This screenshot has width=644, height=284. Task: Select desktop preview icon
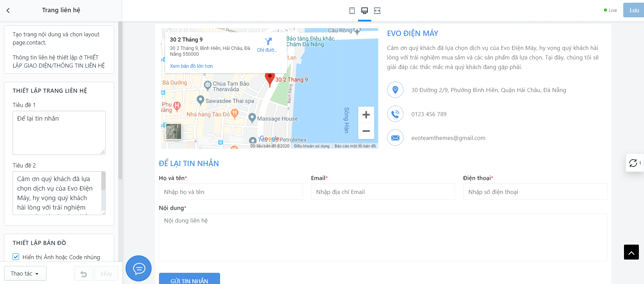(364, 11)
